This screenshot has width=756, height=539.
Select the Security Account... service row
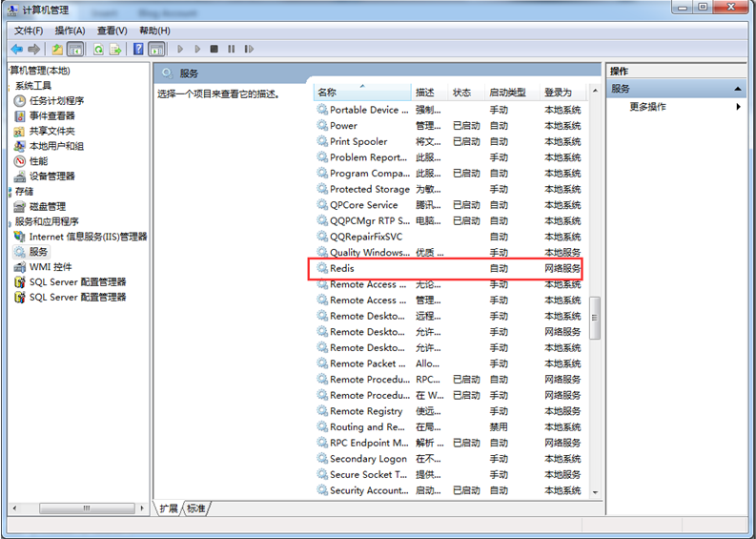click(449, 490)
